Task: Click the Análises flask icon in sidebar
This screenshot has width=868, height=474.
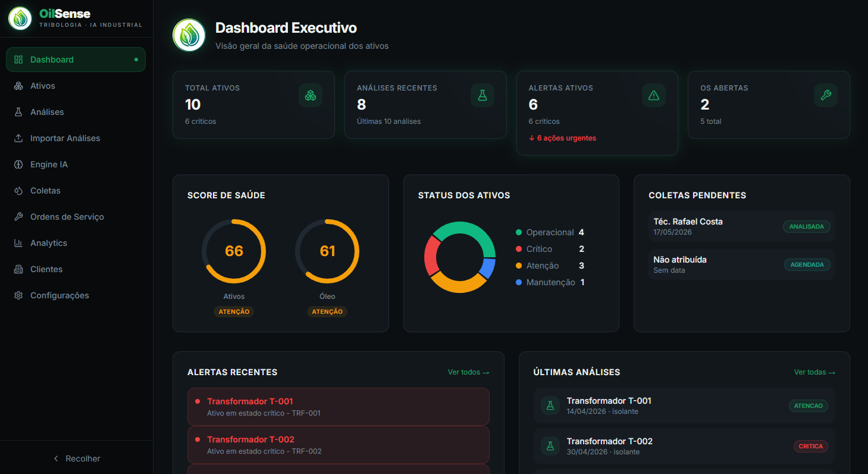Action: click(18, 112)
